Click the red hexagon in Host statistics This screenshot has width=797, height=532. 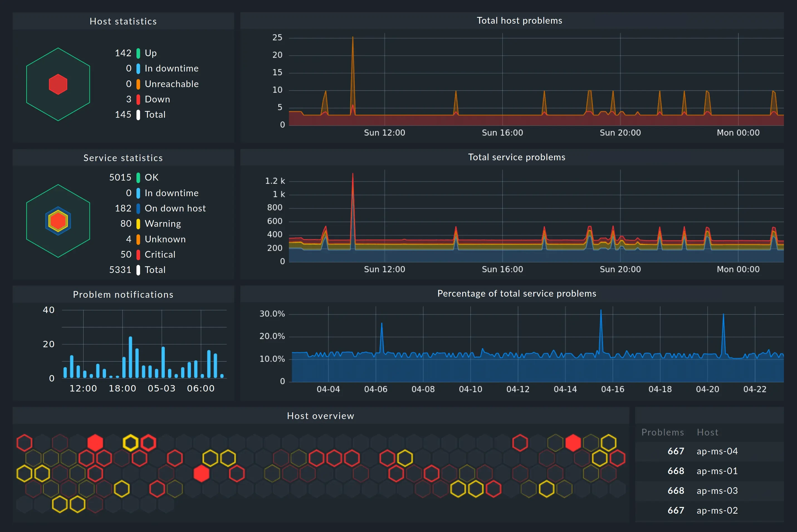(58, 84)
